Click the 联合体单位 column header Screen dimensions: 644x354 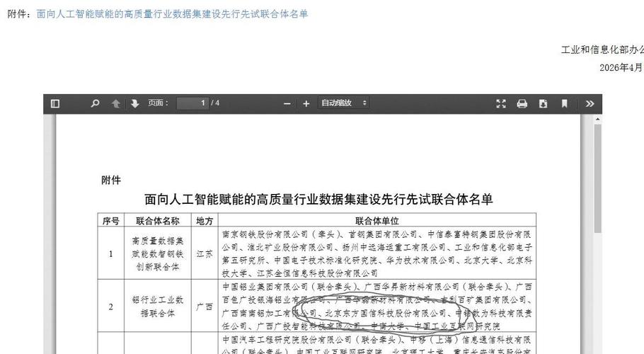pyautogui.click(x=377, y=221)
